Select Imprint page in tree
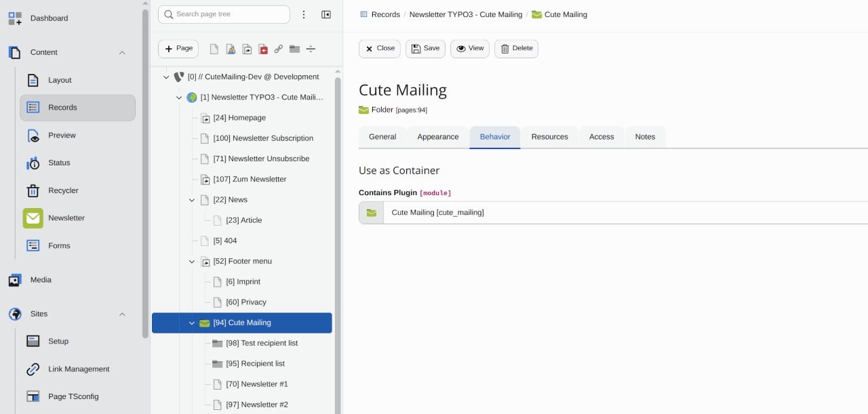Screen dimensions: 868x414 [243, 282]
